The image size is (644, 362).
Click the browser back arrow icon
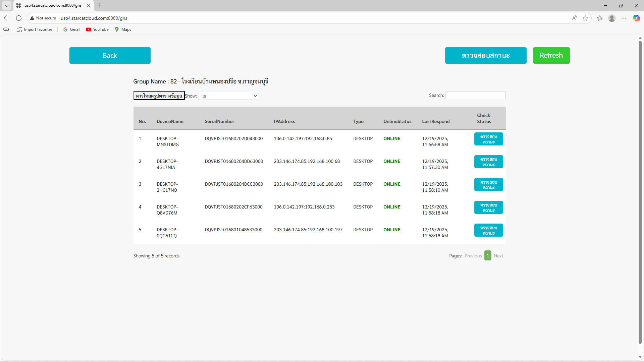pos(7,18)
